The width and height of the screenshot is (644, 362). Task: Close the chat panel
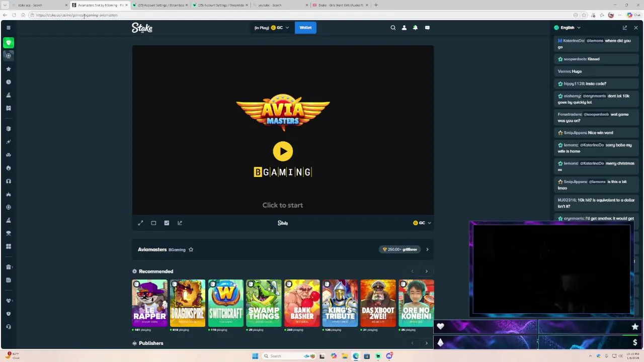point(636,28)
